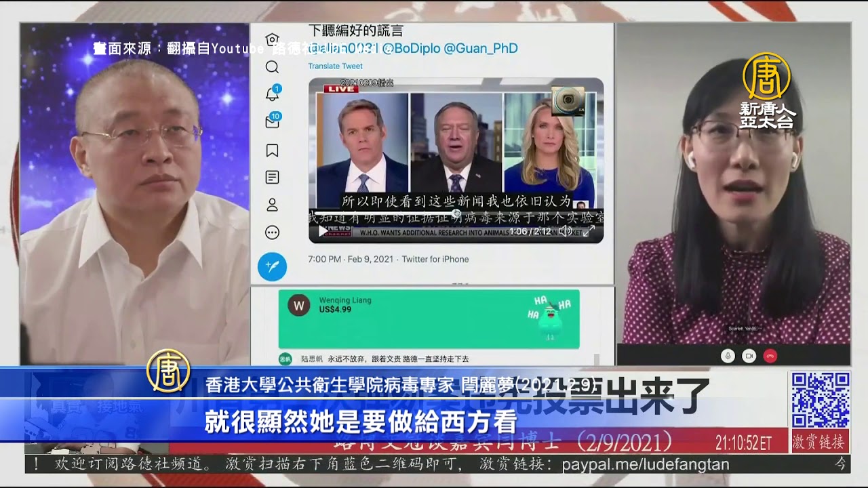Click the 新唐人亞太台 logo at top right

[766, 91]
